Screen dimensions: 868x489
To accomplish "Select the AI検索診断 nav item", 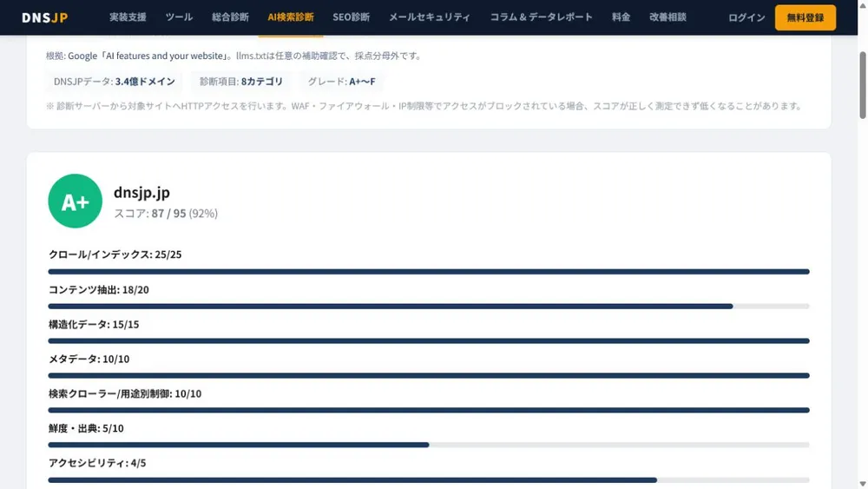I will click(291, 17).
